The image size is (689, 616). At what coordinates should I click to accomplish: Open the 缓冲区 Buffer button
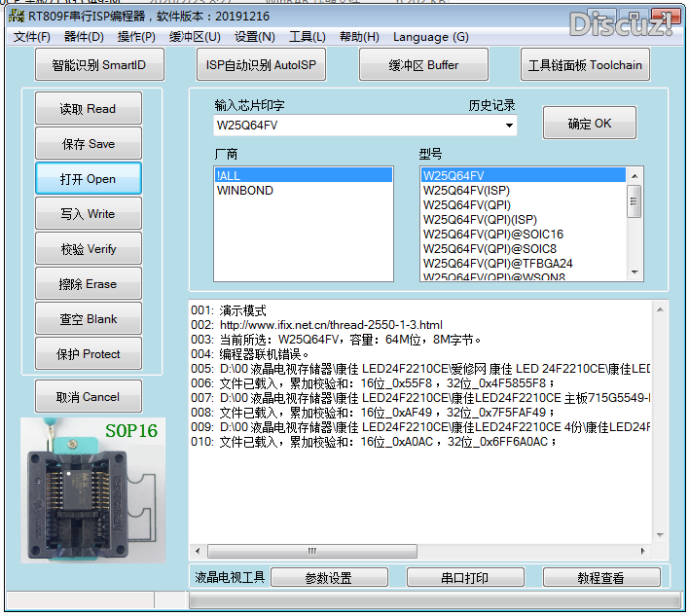(423, 65)
